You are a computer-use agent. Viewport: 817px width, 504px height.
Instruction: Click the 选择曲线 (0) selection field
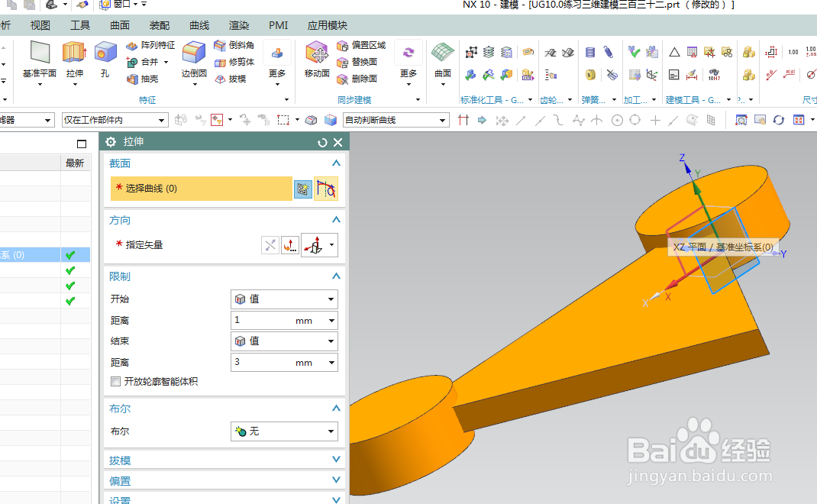201,189
